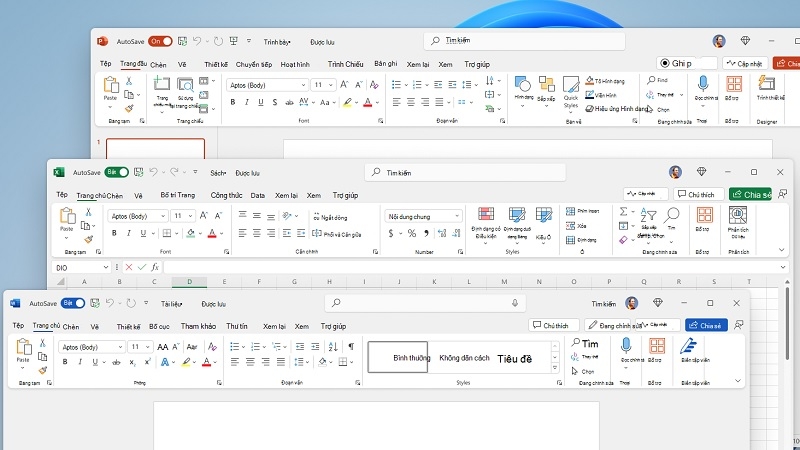Open font name dropdown in PowerPoint
This screenshot has width=800, height=450.
click(x=303, y=85)
